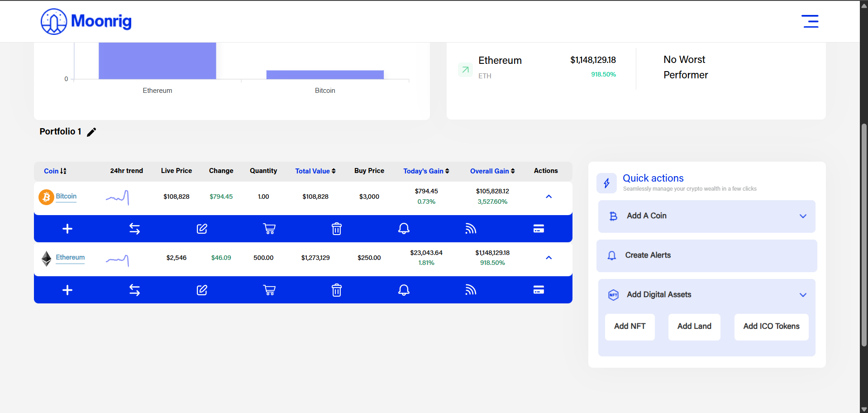Click Ethereum total value $1,273,129
Image resolution: width=868 pixels, height=413 pixels.
tap(315, 258)
